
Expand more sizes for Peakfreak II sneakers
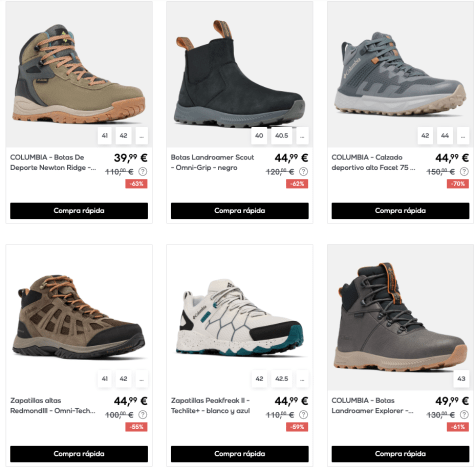(302, 379)
